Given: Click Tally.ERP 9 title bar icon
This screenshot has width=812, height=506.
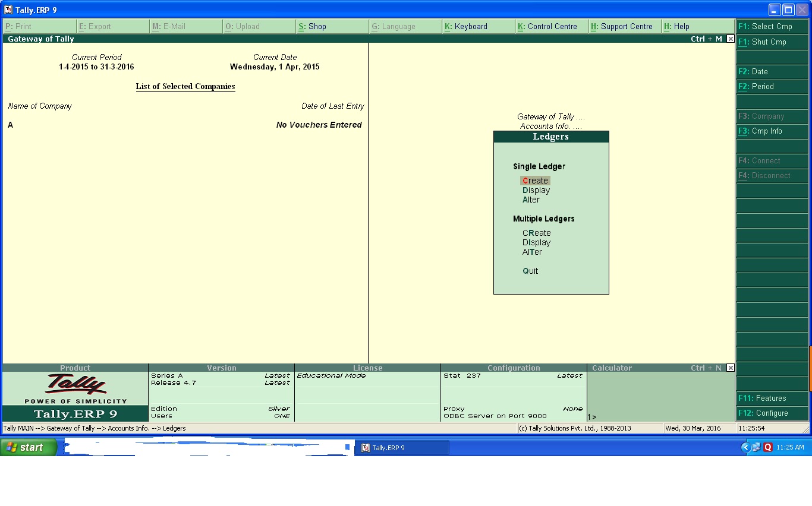Looking at the screenshot, I should (x=8, y=10).
